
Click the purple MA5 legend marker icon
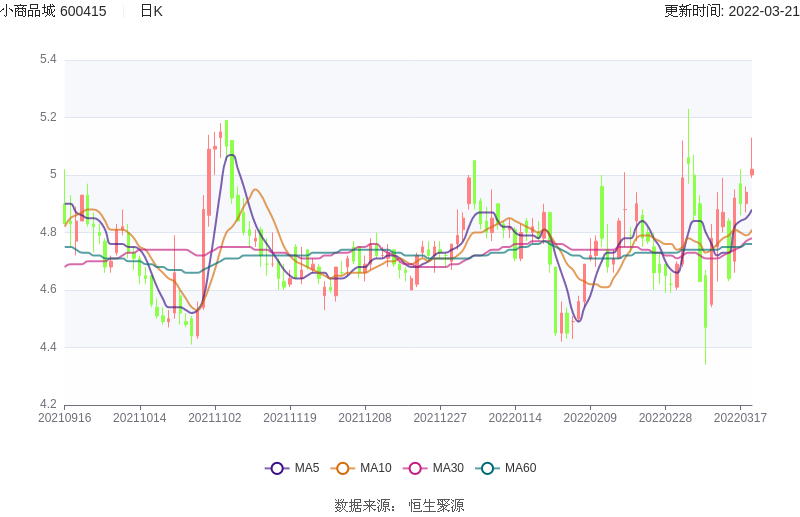[277, 468]
